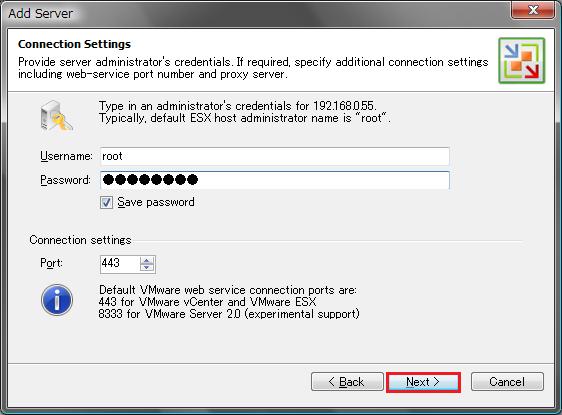Decrease port with the down spinner arrow

[147, 268]
